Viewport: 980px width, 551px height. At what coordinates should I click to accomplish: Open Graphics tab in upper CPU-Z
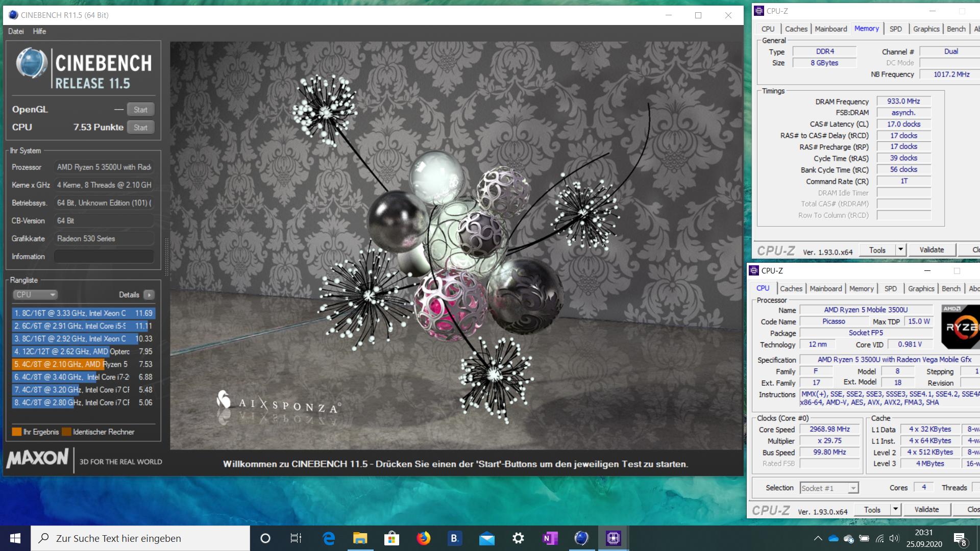[x=926, y=29]
